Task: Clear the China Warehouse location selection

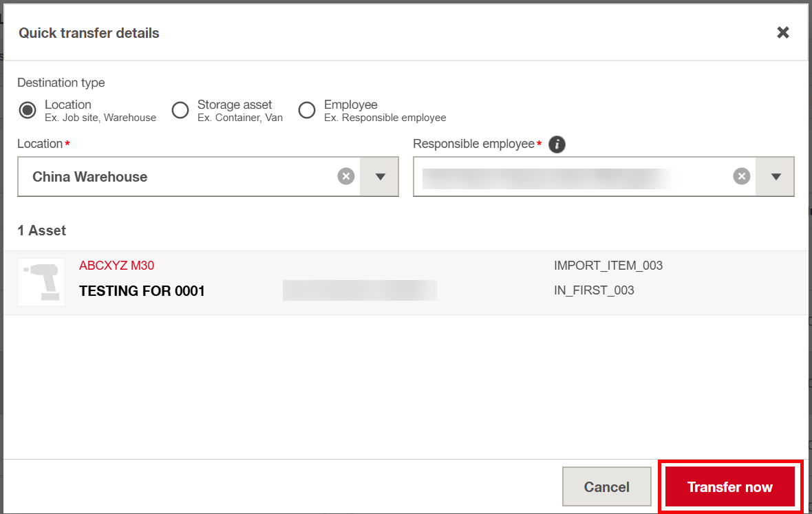Action: [346, 177]
